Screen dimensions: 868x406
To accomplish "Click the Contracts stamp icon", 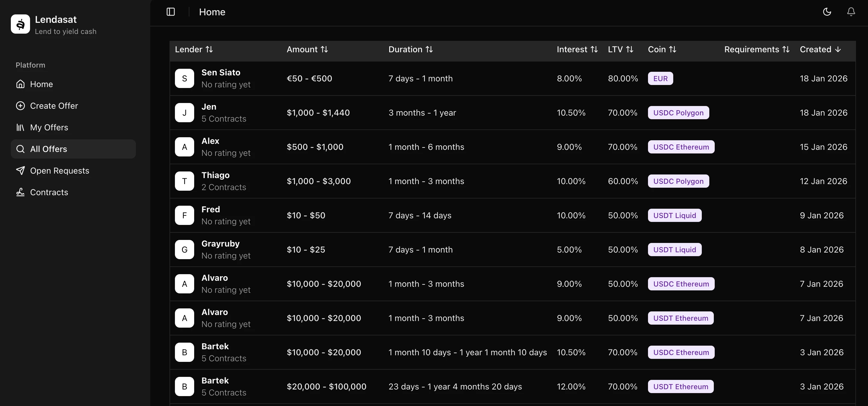I will click(20, 192).
